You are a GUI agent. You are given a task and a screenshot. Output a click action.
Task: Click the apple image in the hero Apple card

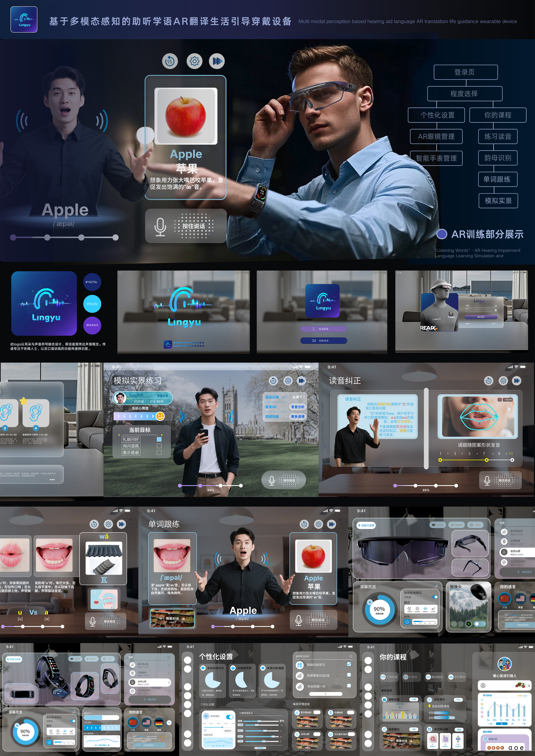click(x=186, y=116)
